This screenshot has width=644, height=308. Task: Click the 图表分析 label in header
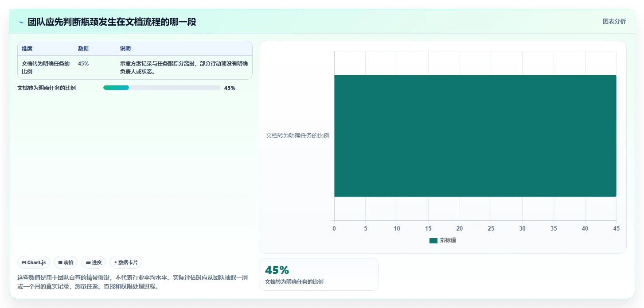pyautogui.click(x=614, y=21)
